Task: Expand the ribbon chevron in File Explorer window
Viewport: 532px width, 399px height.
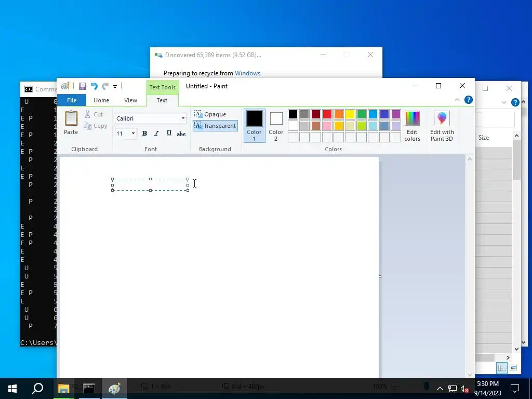Action: pos(504,102)
